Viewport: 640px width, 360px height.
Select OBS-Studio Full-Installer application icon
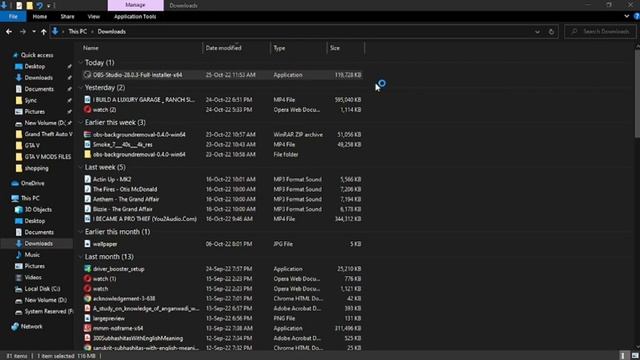coord(87,75)
